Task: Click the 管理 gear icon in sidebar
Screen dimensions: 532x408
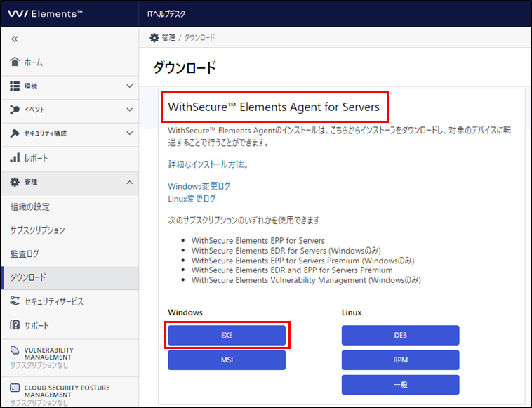Action: click(15, 183)
